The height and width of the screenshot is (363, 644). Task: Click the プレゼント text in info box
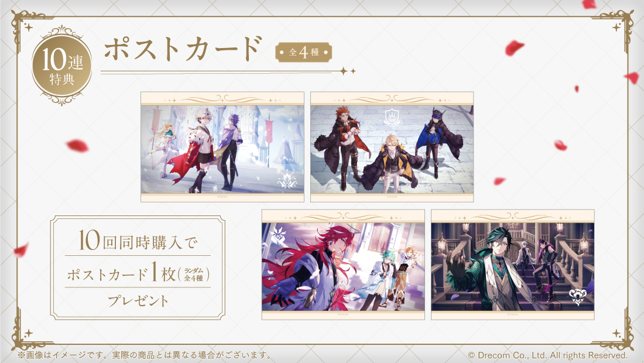(138, 301)
